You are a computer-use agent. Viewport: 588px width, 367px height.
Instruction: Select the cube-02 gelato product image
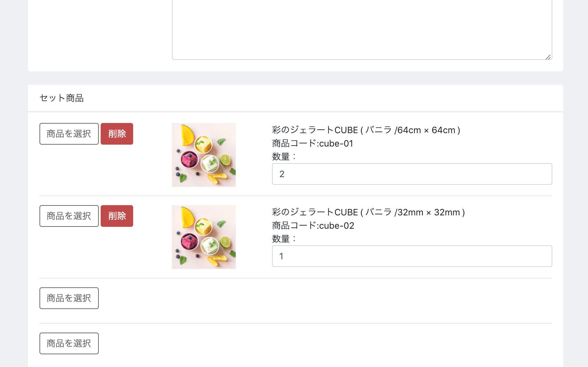[204, 237]
